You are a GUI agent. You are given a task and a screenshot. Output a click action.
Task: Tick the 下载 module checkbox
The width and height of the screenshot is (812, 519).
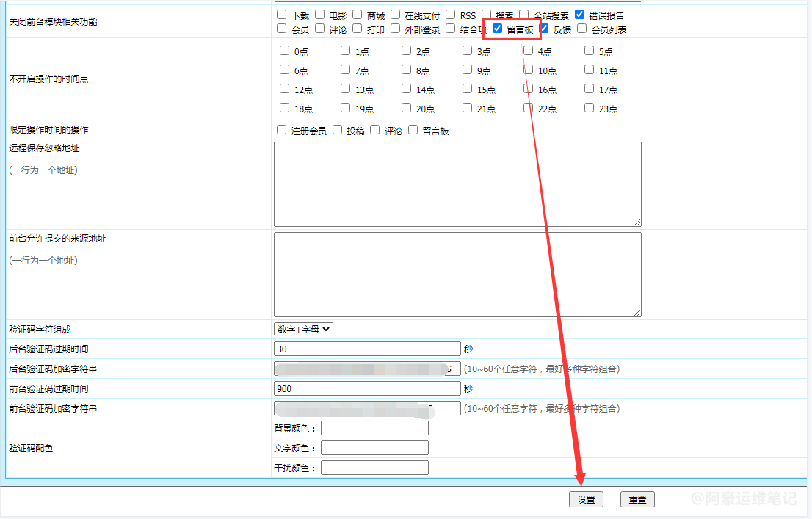coord(282,15)
